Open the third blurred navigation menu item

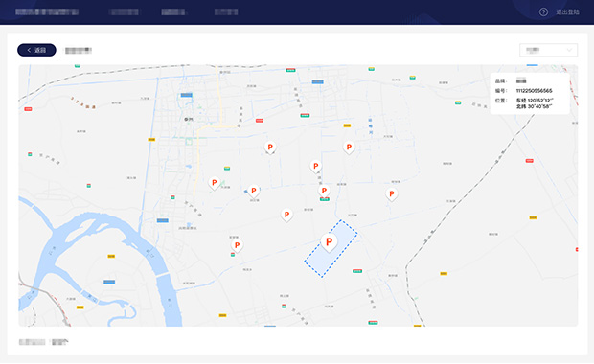226,12
